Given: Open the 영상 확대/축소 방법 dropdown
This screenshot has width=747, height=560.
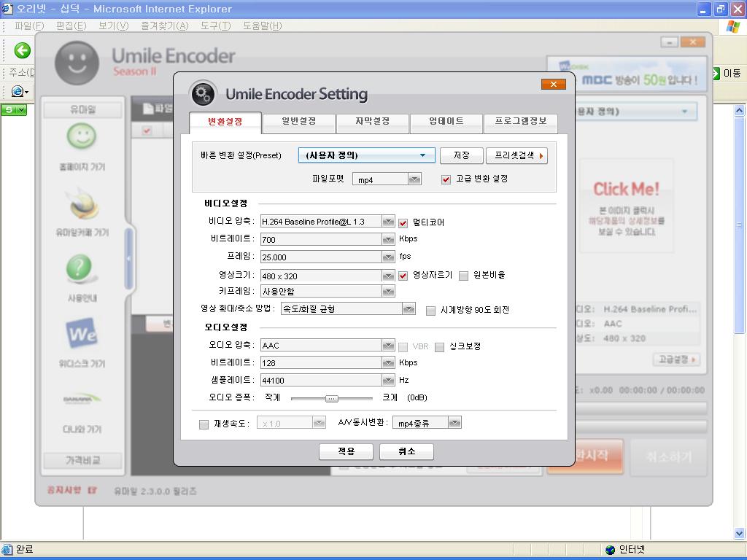Looking at the screenshot, I should [348, 308].
